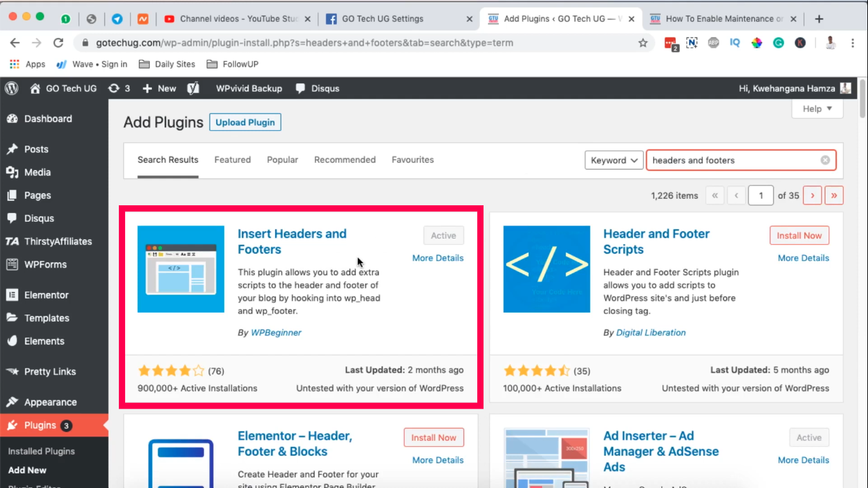868x488 pixels.
Task: Open the colorful wheel extension icon
Action: coord(757,43)
